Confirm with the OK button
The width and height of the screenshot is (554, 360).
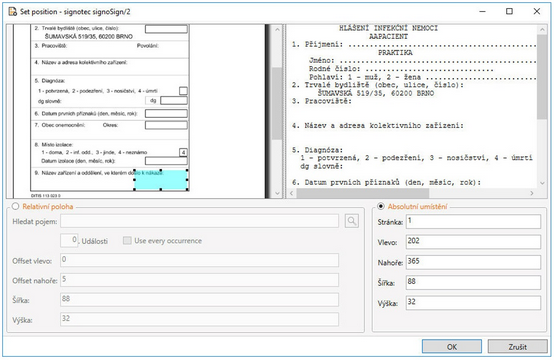[452, 347]
